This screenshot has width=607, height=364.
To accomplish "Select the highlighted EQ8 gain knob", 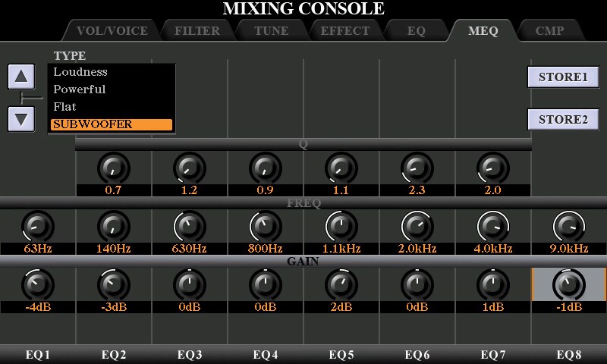I will pyautogui.click(x=568, y=284).
